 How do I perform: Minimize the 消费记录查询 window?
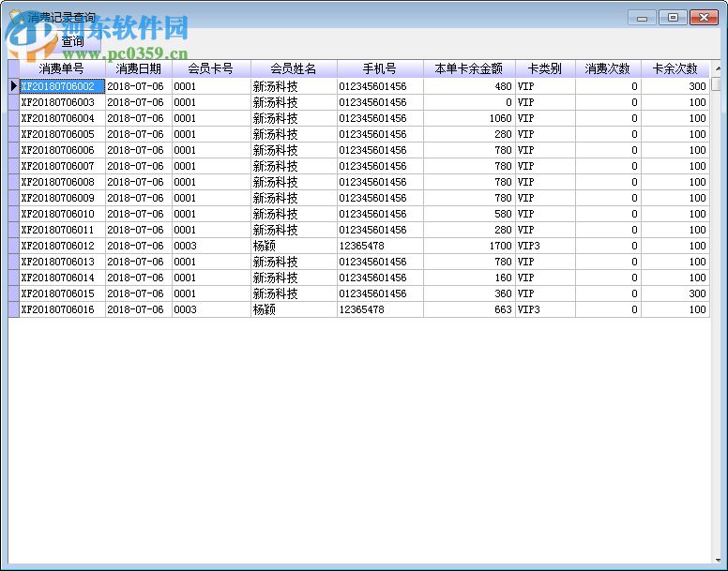(642, 18)
